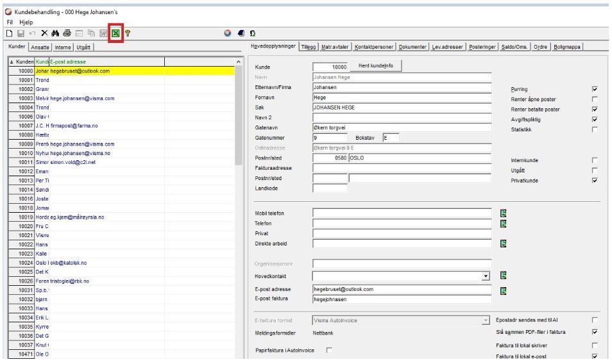Open the Kontaktpersoner tab

374,47
